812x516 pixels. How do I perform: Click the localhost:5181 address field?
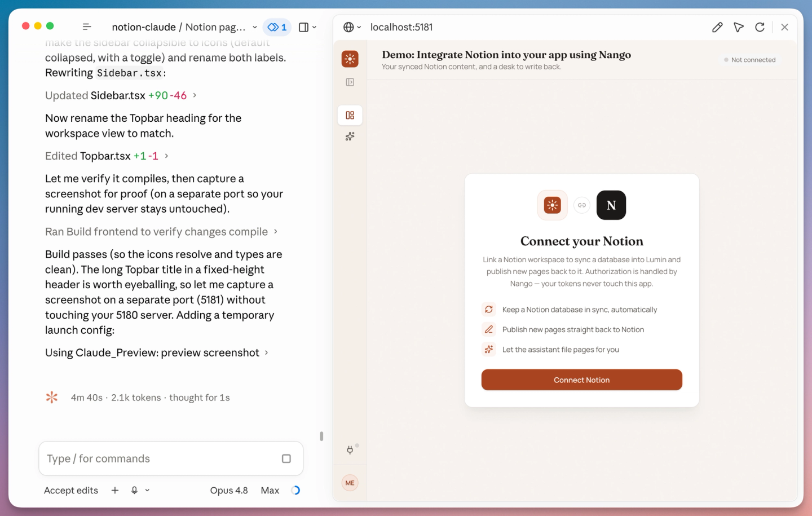[401, 27]
